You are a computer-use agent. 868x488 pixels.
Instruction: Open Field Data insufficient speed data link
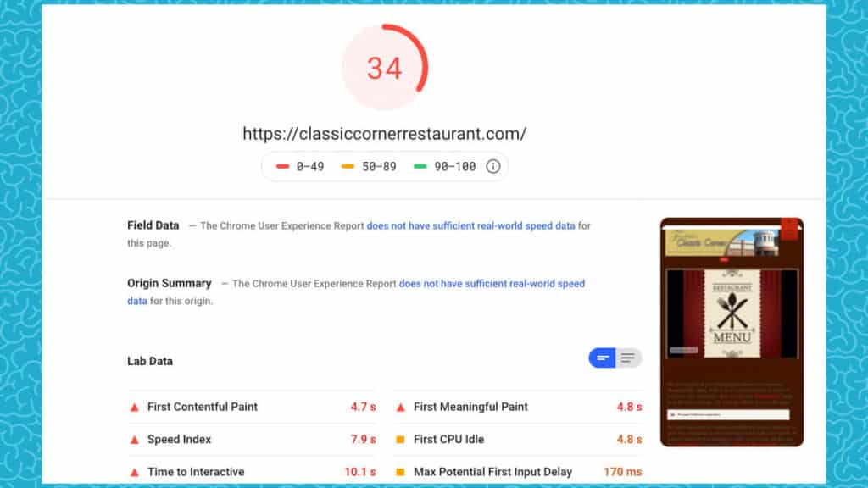click(x=470, y=226)
